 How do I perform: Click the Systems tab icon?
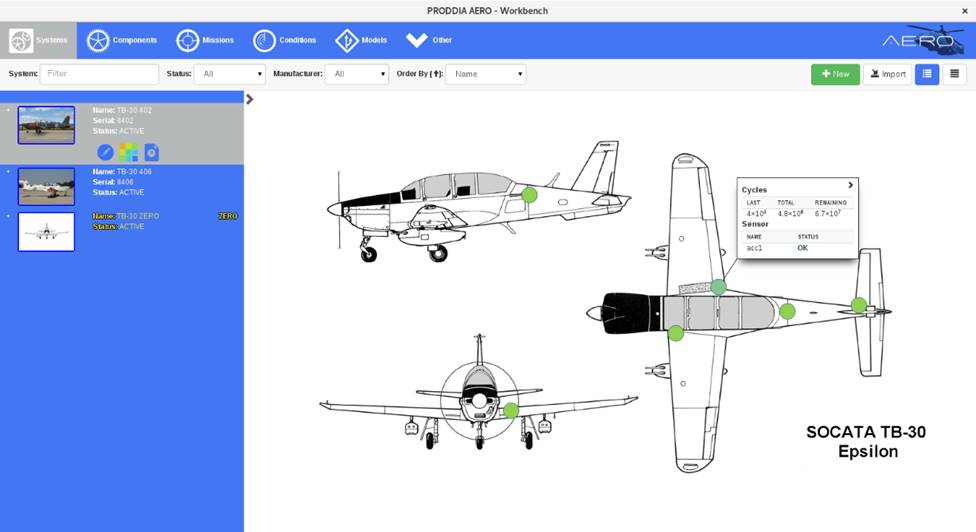coord(21,40)
